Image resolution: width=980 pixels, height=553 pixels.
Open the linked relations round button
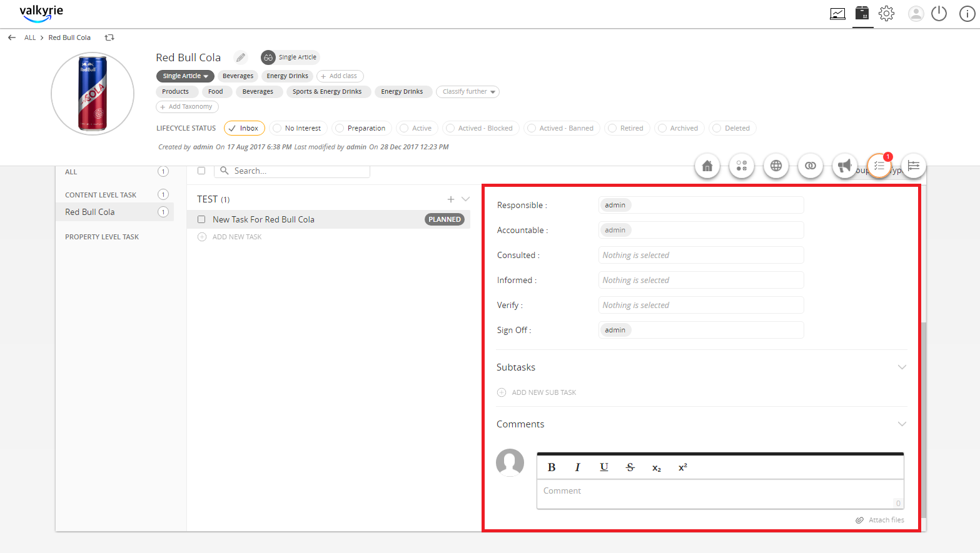(x=811, y=166)
